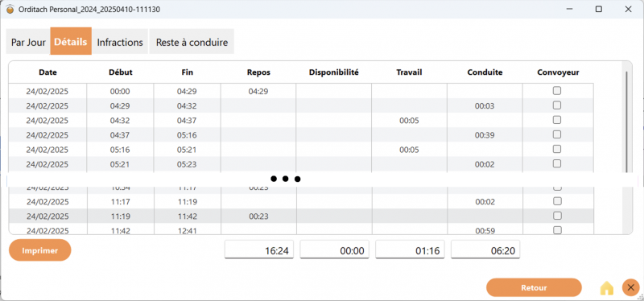Select the Détails tab
The image size is (644, 301).
[x=71, y=41]
